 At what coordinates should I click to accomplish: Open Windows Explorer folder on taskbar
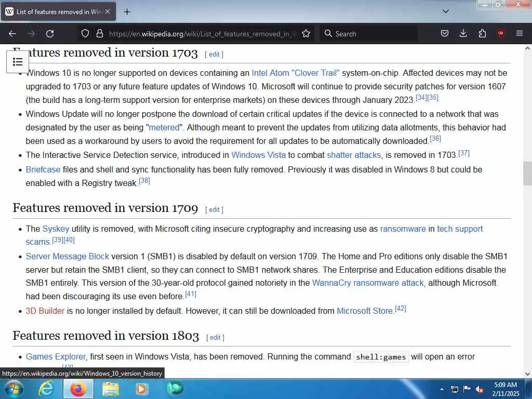pyautogui.click(x=111, y=389)
